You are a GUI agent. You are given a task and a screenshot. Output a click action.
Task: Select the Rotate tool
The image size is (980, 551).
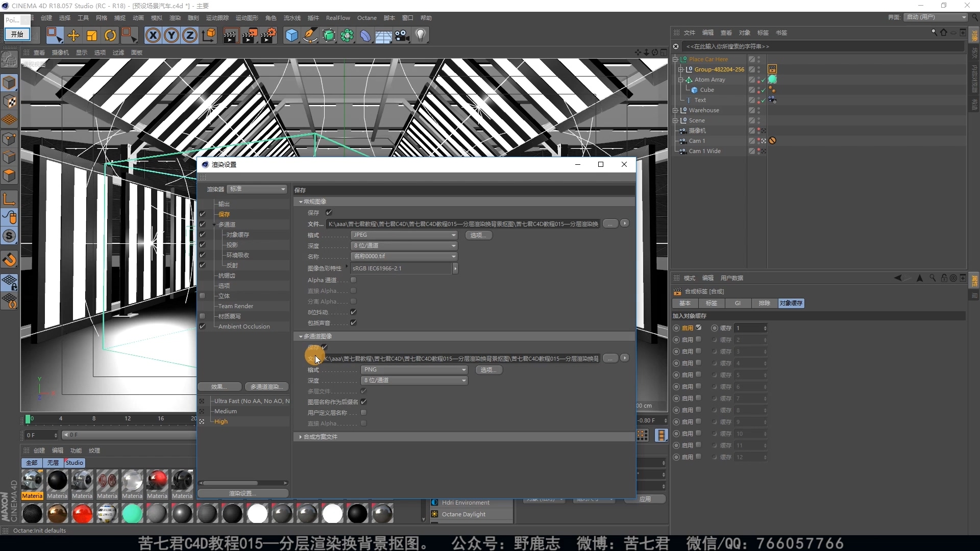point(110,35)
